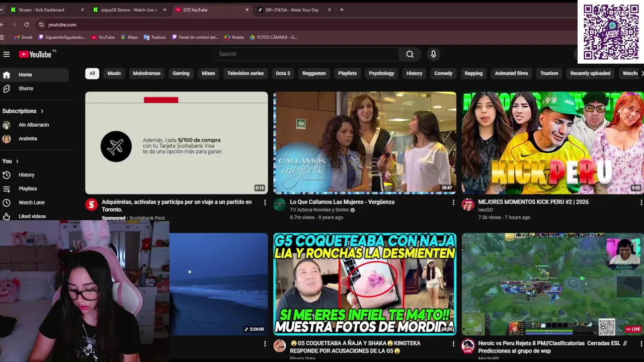Switch to Stream - Kick Dashboard tab
This screenshot has height=362, width=644.
coord(47,10)
